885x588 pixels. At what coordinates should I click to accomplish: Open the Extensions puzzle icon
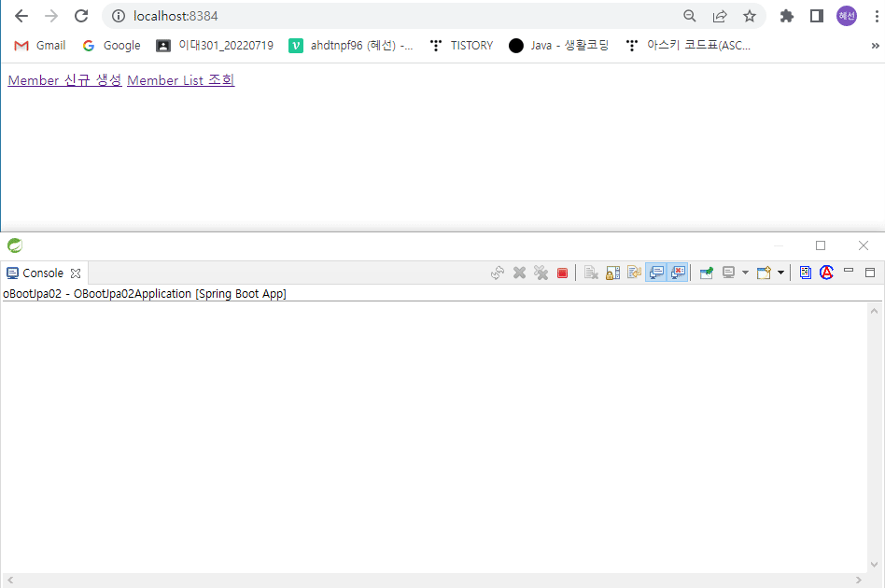pos(787,16)
